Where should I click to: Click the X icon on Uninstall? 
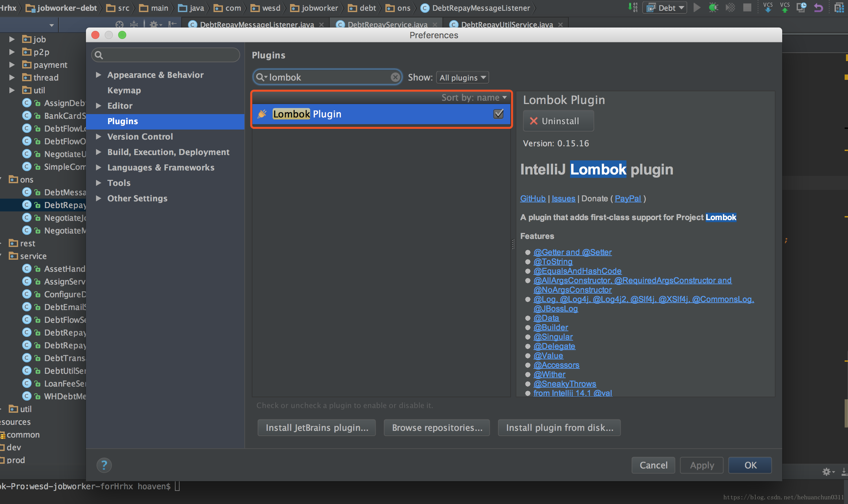click(533, 121)
